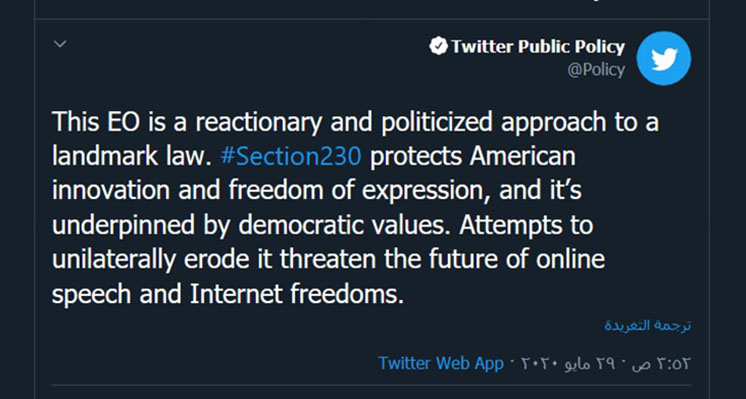The height and width of the screenshot is (399, 746).
Task: Click the words "politicized approach" in the tweet
Action: tap(496, 123)
